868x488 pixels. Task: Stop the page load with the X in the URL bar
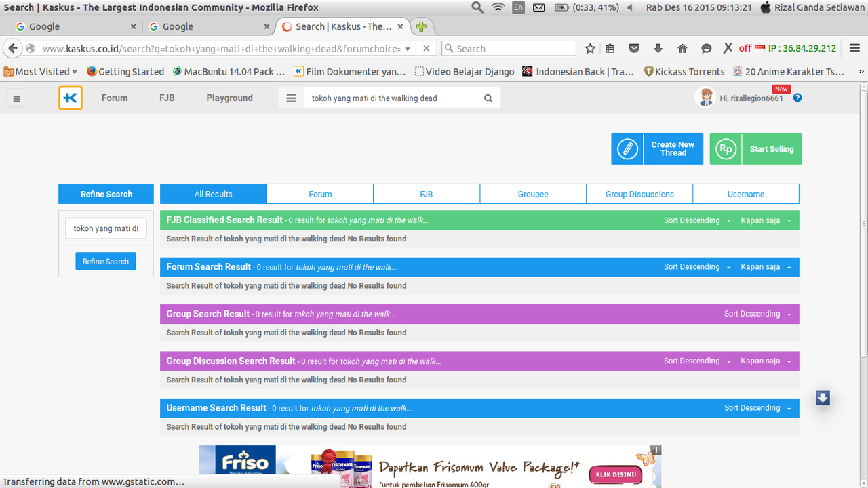(426, 49)
